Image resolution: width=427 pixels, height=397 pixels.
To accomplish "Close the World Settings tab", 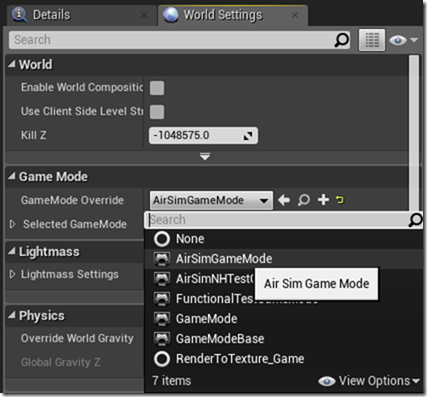I will coord(295,15).
